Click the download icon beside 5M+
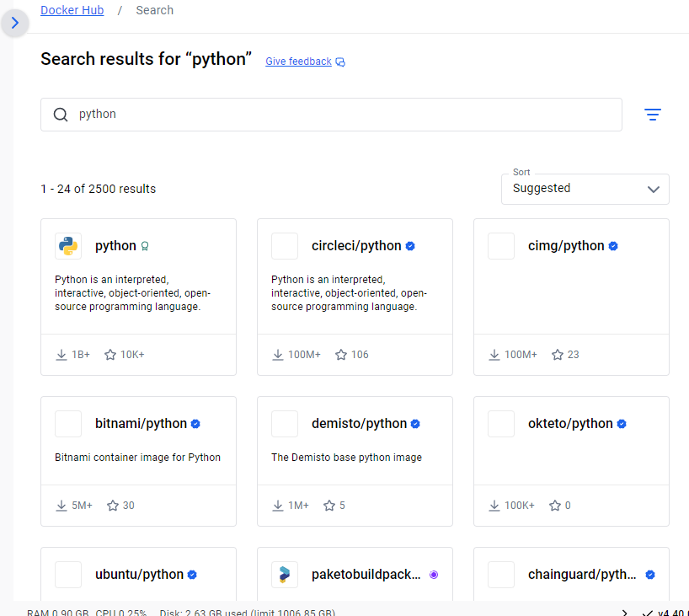The width and height of the screenshot is (689, 616). 61,506
